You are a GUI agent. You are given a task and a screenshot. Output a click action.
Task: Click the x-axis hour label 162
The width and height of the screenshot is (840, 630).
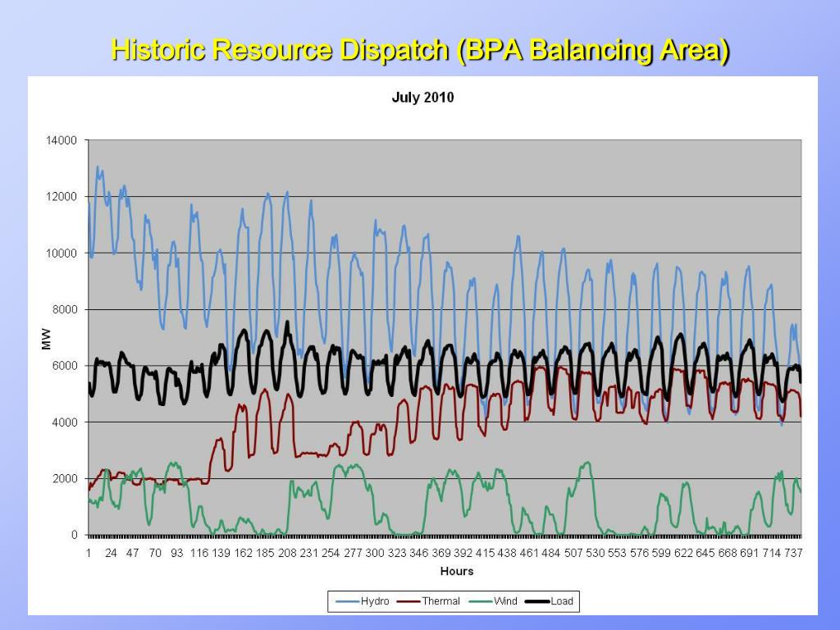243,553
